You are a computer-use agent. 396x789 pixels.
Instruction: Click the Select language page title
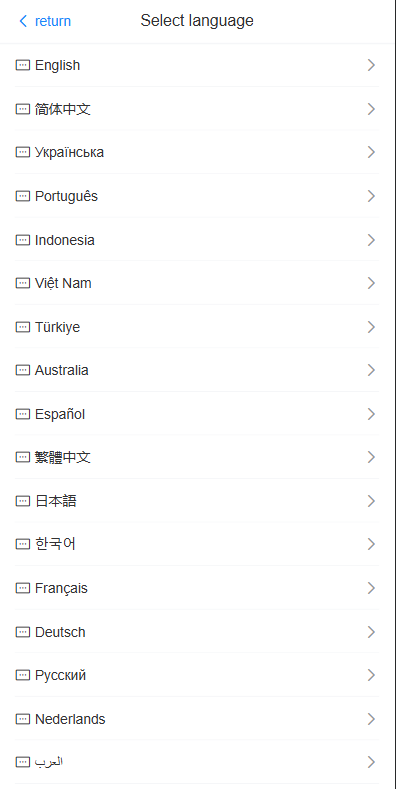(197, 21)
